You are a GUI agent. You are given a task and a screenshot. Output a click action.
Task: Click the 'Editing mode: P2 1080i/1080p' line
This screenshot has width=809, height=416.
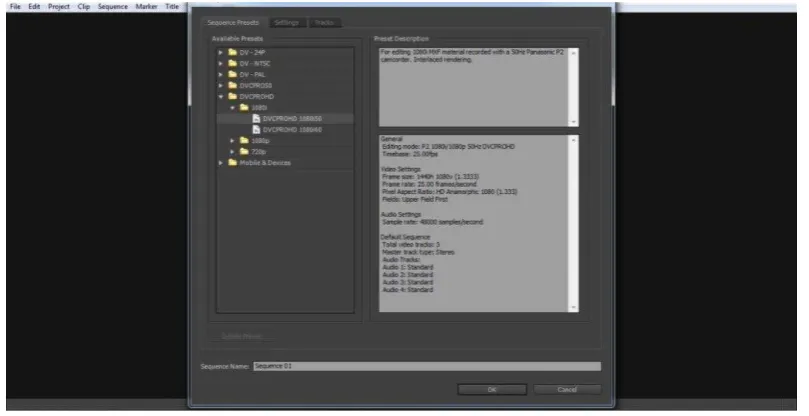tap(448, 147)
